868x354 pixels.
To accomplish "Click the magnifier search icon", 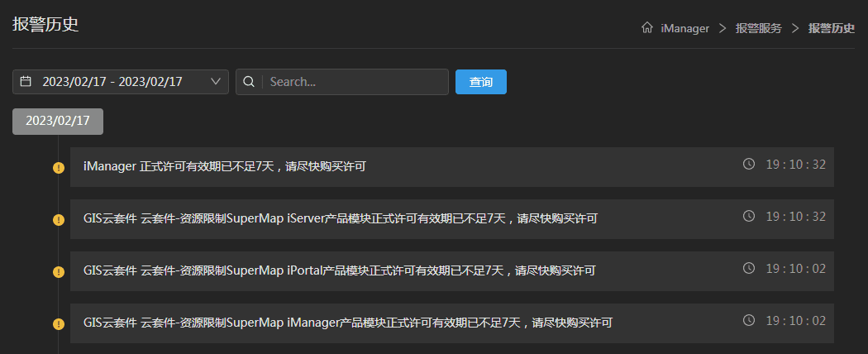I will (249, 82).
